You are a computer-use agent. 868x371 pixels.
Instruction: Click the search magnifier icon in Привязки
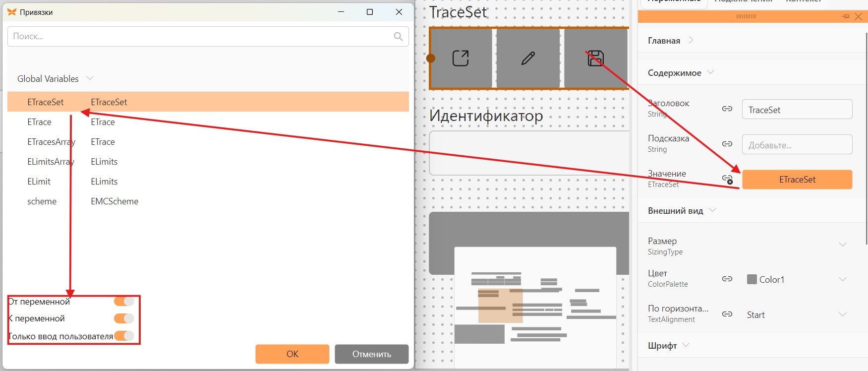click(x=398, y=36)
